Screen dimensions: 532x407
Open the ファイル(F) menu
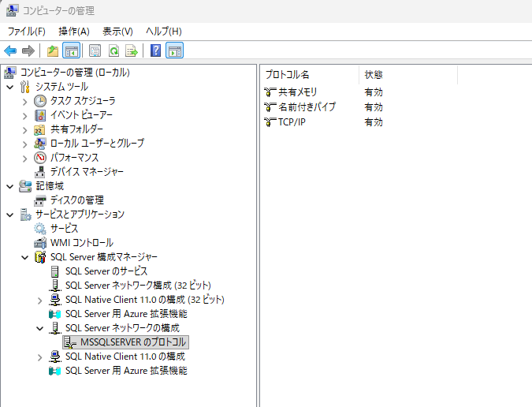26,31
